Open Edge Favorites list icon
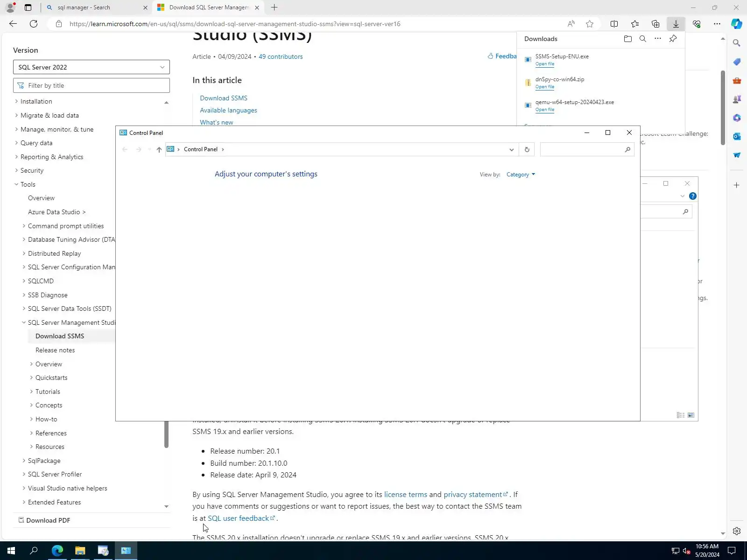 click(x=635, y=24)
